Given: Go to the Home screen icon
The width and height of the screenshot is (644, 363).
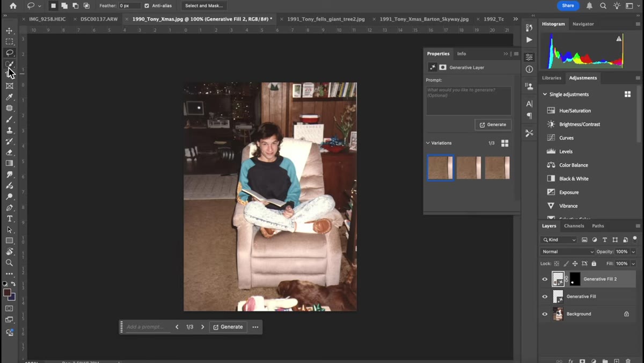Looking at the screenshot, I should 13,5.
